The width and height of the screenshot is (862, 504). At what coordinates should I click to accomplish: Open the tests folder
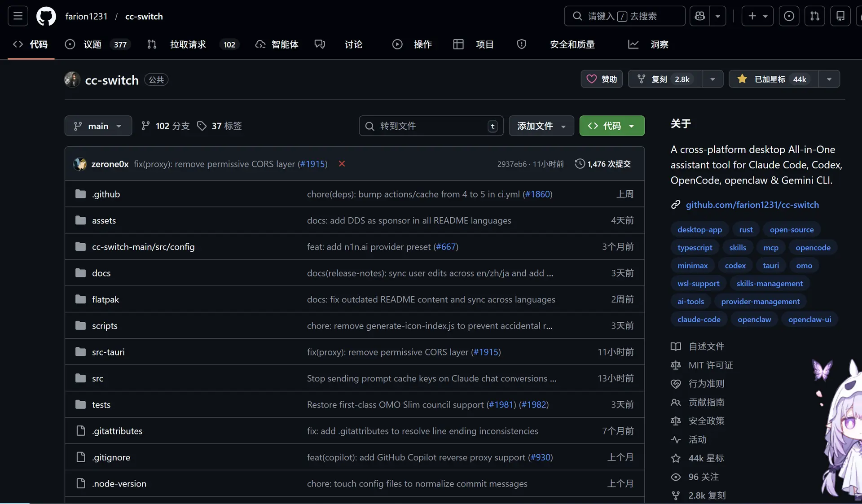click(x=101, y=404)
